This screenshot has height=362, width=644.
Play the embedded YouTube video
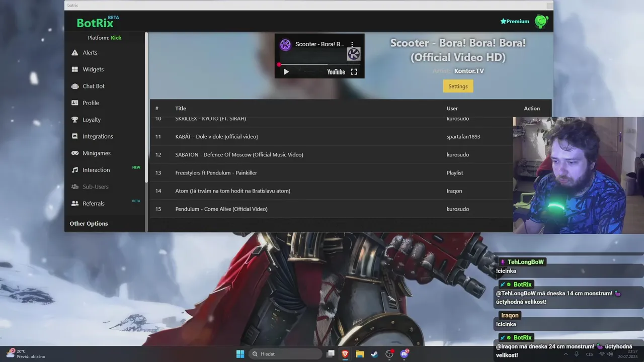[x=286, y=72]
